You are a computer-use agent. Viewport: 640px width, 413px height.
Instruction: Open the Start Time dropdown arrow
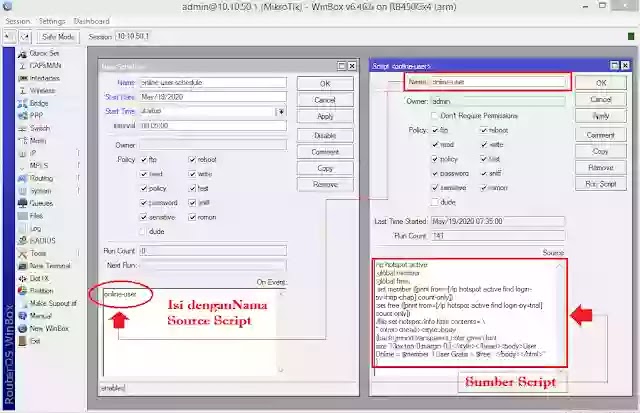[281, 111]
